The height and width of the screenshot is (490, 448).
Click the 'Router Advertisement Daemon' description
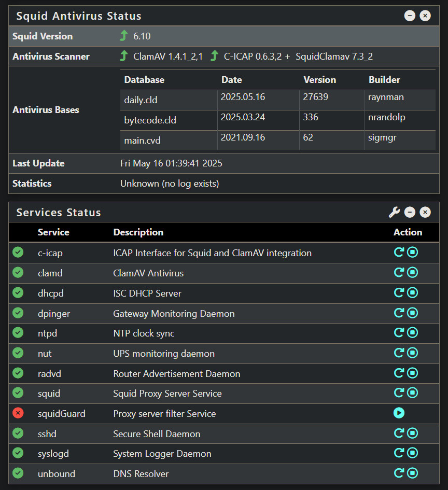pos(176,374)
